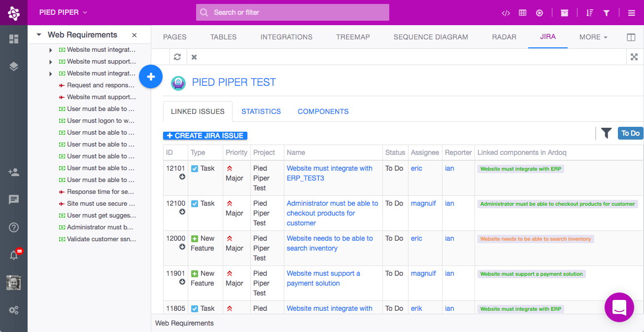
Task: Switch to the SEQUENCE DIAGRAM tab
Action: (431, 37)
